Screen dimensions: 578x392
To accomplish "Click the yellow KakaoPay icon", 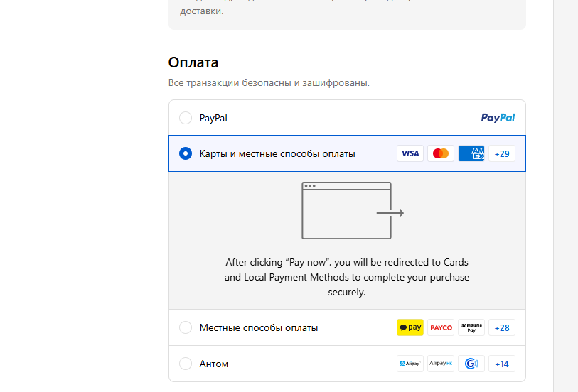I will click(x=410, y=327).
